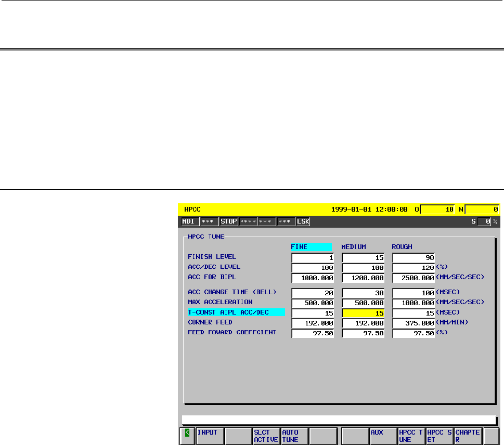Click the program number O field
The height and width of the screenshot is (445, 504).
(x=437, y=210)
